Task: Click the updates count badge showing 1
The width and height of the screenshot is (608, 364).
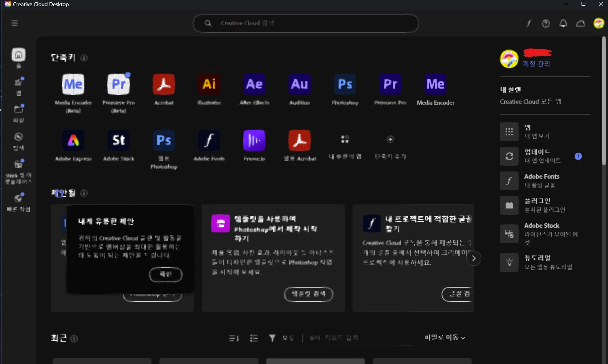Action: click(578, 156)
